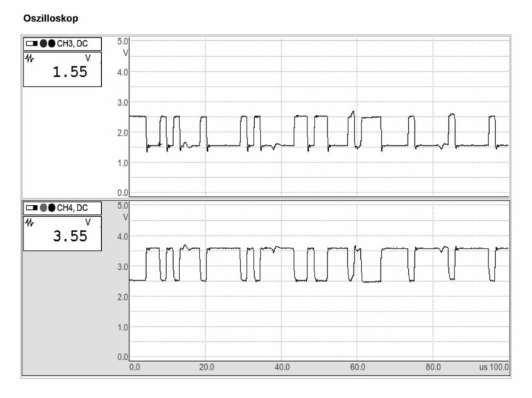Click the V unit in the CH4 measurement box
Viewport: 532px width, 398px height.
click(x=88, y=222)
